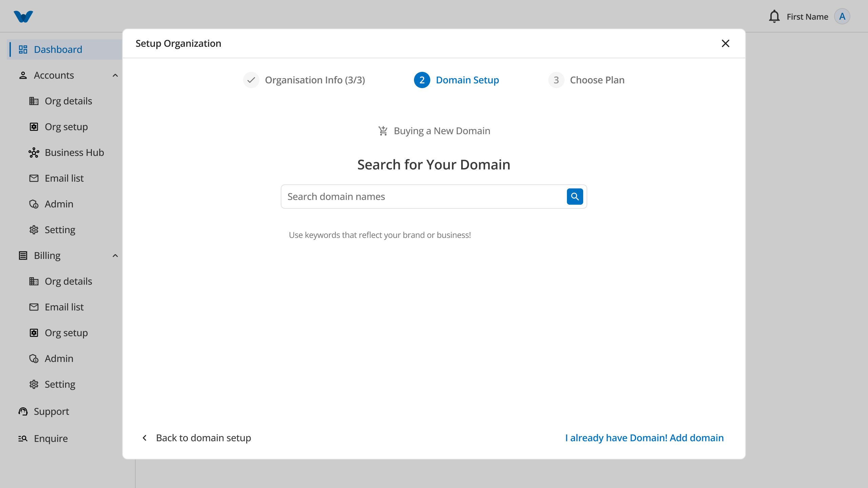
Task: Close the Setup Organization dialog
Action: 726,43
